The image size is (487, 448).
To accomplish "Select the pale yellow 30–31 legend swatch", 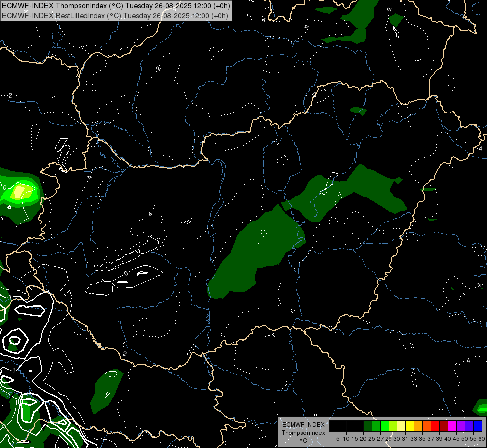I will pyautogui.click(x=401, y=426).
